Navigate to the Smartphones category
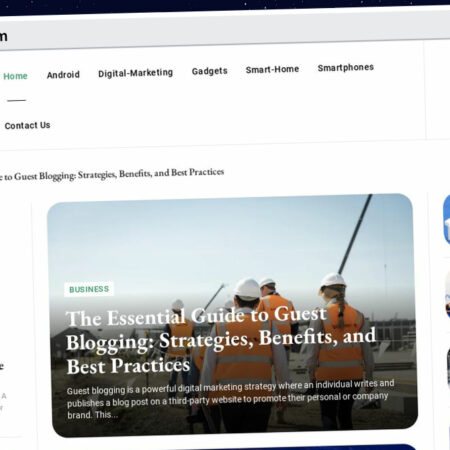The width and height of the screenshot is (450, 450). point(346,68)
